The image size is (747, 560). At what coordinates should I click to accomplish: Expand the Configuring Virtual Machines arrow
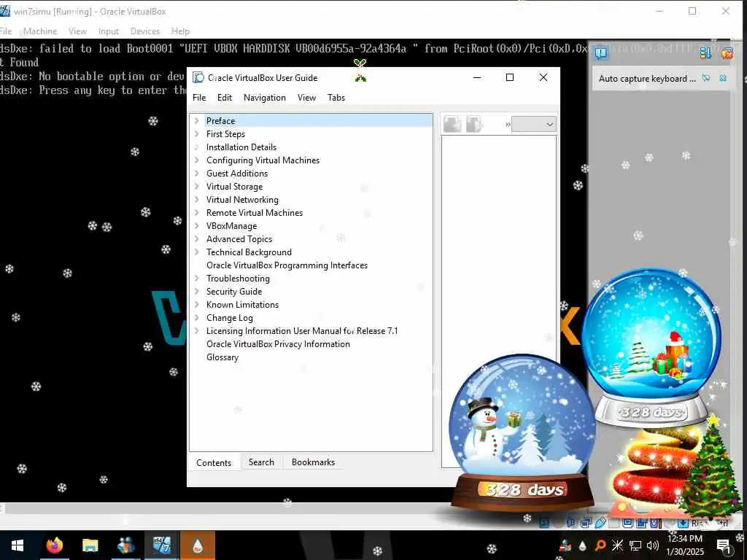tap(197, 160)
